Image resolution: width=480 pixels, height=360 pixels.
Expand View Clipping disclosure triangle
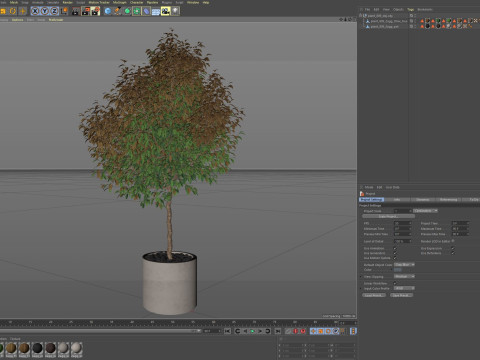pos(361,277)
